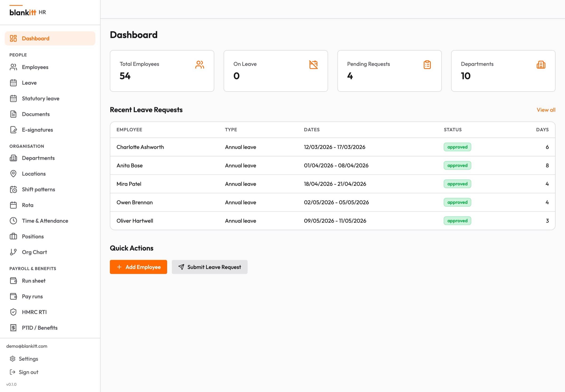The width and height of the screenshot is (565, 392).
Task: Click the Run sheet wallet icon
Action: 13,281
